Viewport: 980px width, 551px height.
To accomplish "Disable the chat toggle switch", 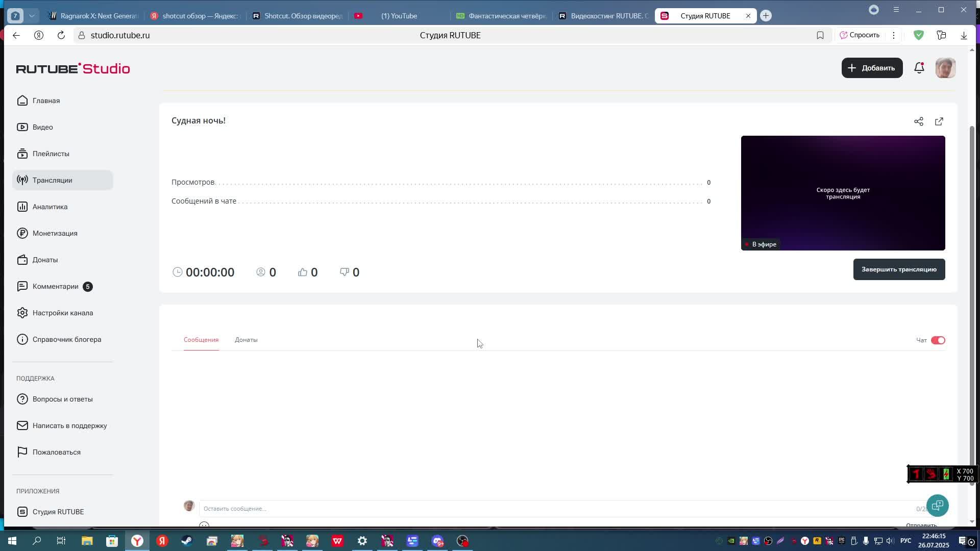I will pyautogui.click(x=938, y=340).
